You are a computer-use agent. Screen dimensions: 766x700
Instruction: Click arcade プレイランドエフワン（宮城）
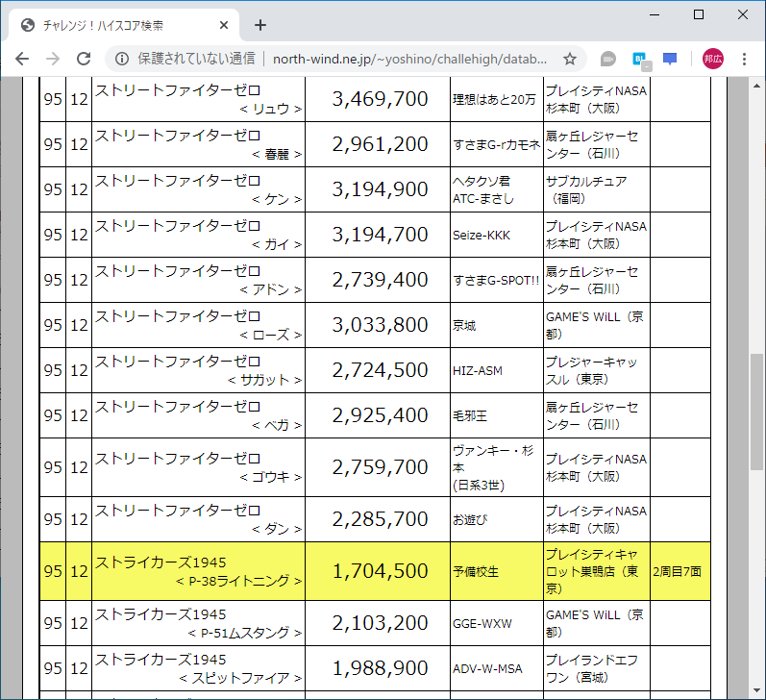click(x=592, y=668)
